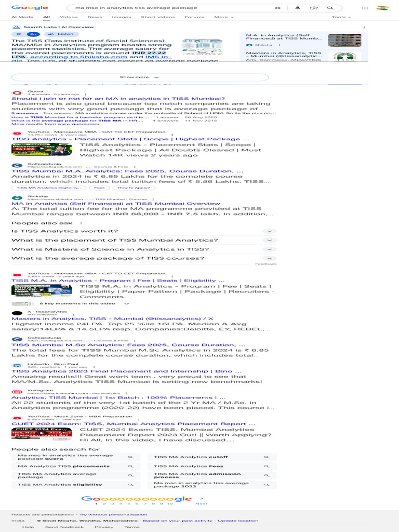The height and width of the screenshot is (532, 399).
Task: Open 'Analytics, TISS Mumbai | 1st Batch' Instagram link
Action: click(118, 397)
